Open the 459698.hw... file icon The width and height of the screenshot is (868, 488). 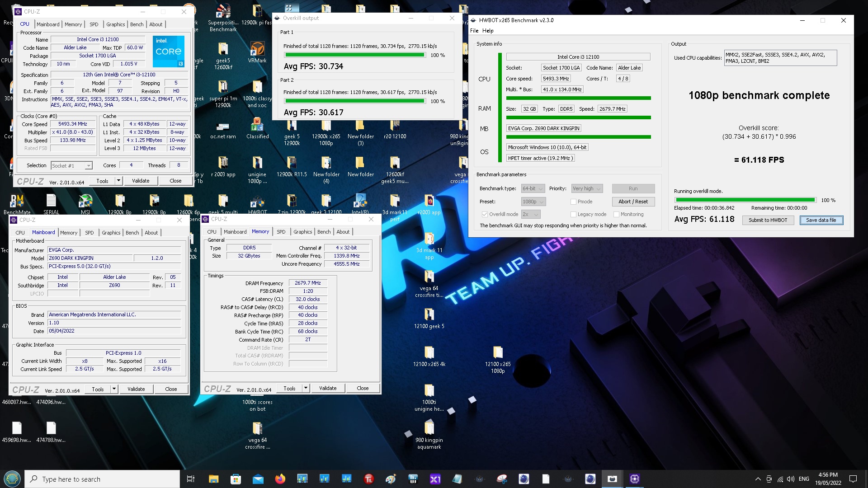click(x=17, y=432)
